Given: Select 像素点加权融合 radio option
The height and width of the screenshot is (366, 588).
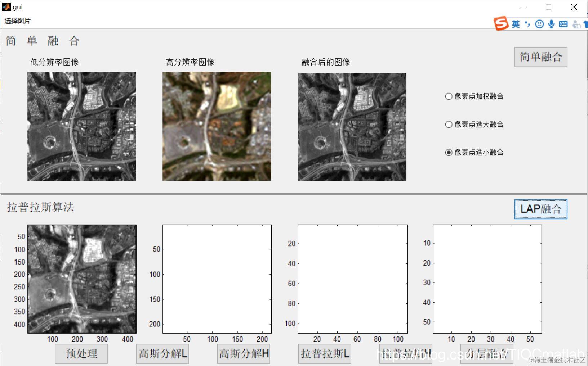Looking at the screenshot, I should (474, 96).
